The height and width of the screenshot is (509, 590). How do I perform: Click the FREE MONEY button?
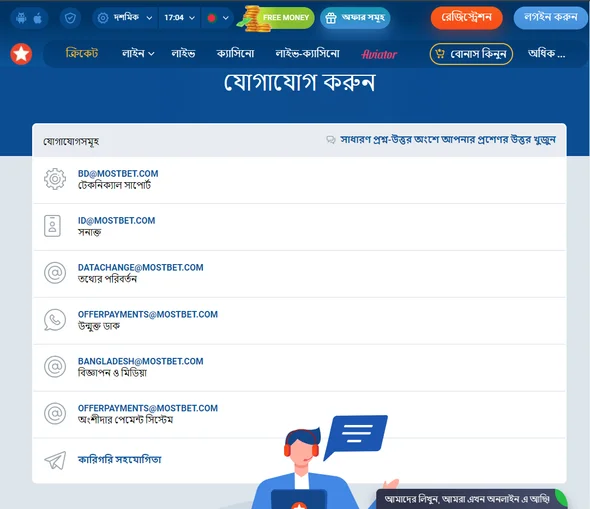[277, 18]
